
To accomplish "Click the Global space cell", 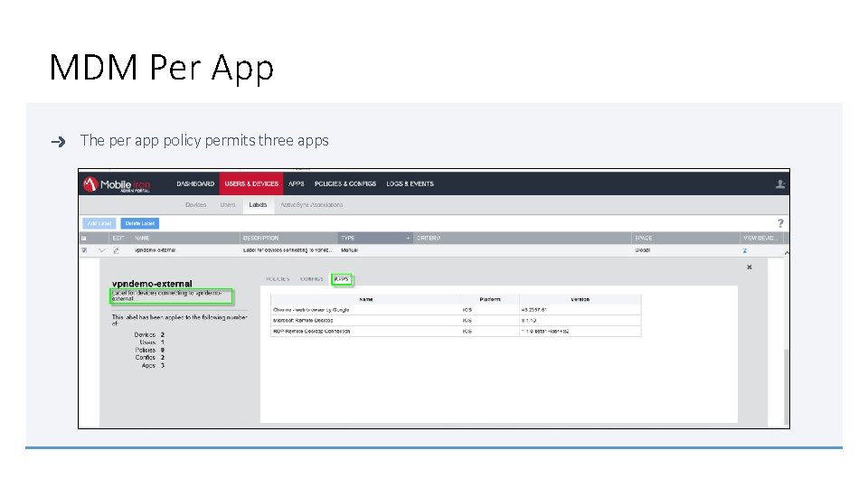I will coord(643,250).
